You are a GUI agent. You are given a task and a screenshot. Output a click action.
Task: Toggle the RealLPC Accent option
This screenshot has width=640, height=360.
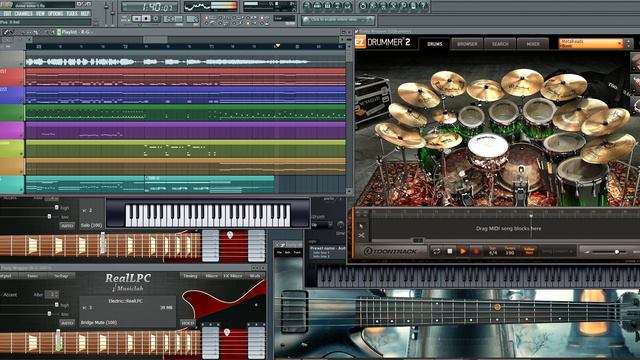(x=9, y=294)
